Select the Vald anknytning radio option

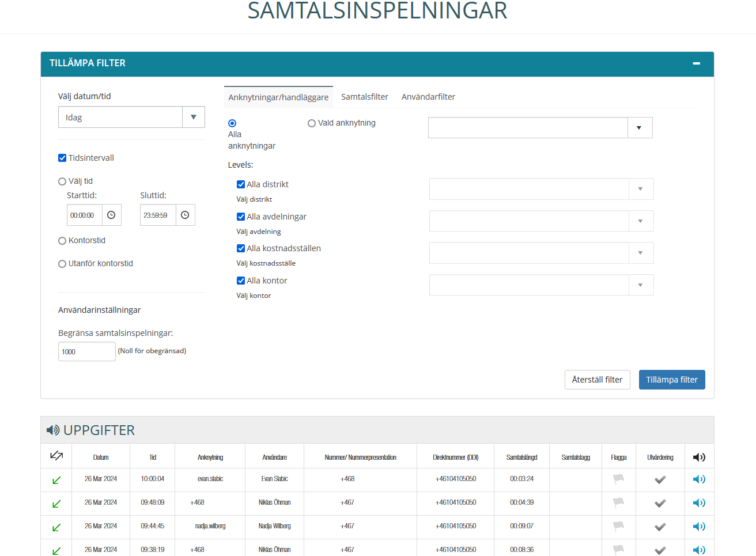(312, 123)
